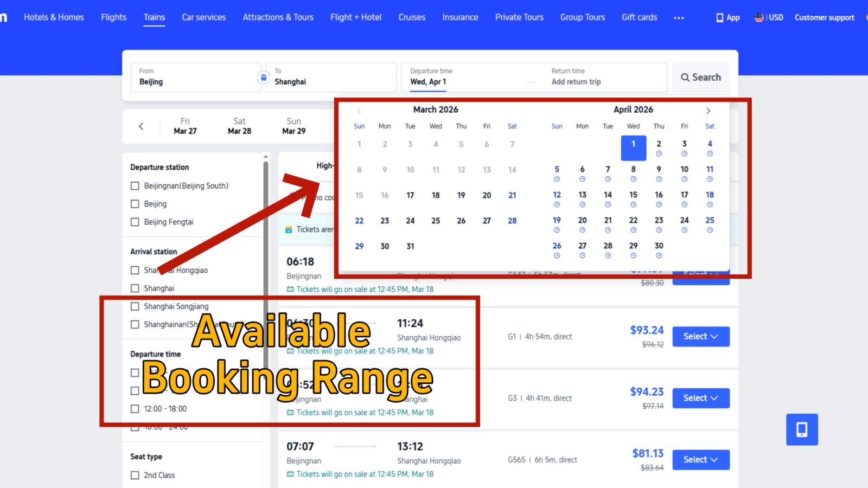This screenshot has height=488, width=868.
Task: Open Insurance tab
Action: click(460, 17)
